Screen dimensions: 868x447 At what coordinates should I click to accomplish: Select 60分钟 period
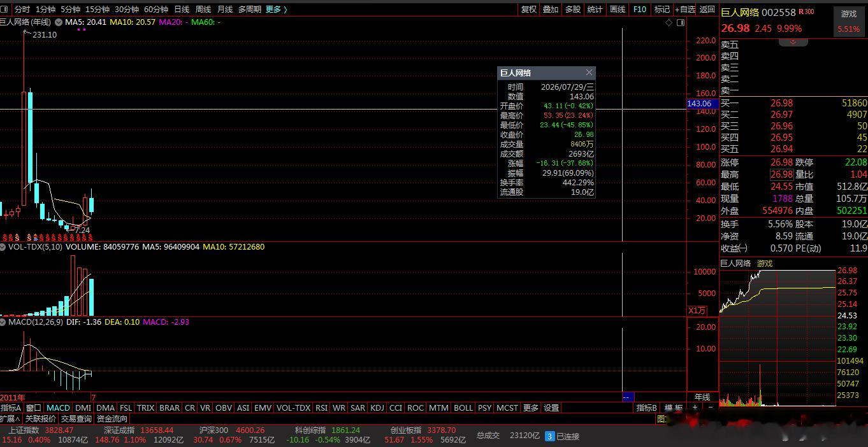click(x=156, y=9)
